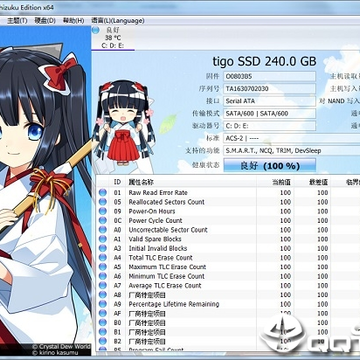Click the status circle for Power Cycle Count
This screenshot has width=360, height=360.
coord(102,221)
